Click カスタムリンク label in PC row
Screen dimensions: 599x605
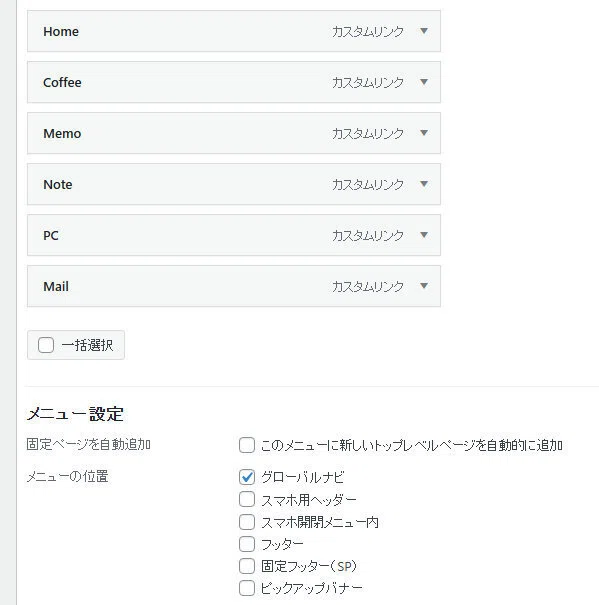click(368, 235)
